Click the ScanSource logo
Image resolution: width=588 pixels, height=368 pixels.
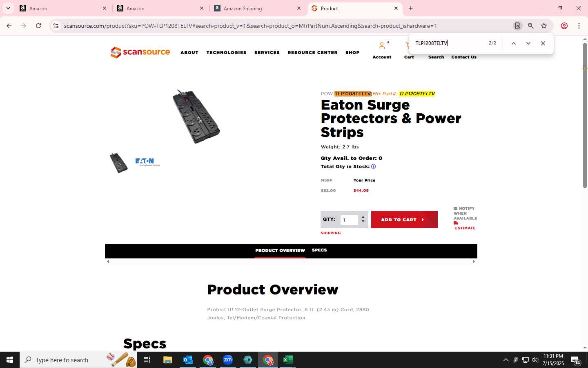click(x=140, y=52)
